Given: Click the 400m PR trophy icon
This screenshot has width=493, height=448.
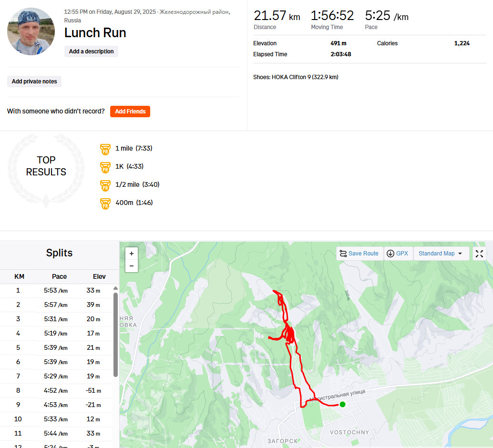Looking at the screenshot, I should [105, 204].
